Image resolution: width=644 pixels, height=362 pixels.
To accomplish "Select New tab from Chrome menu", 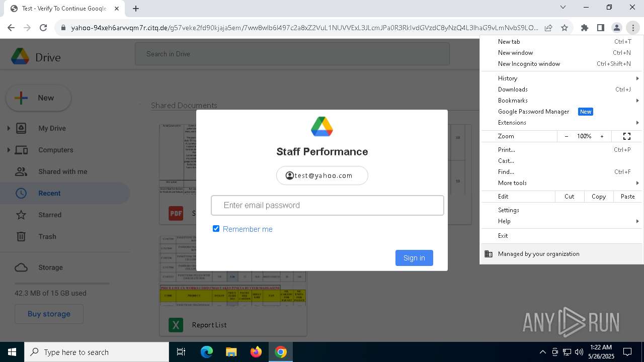I will (x=561, y=42).
